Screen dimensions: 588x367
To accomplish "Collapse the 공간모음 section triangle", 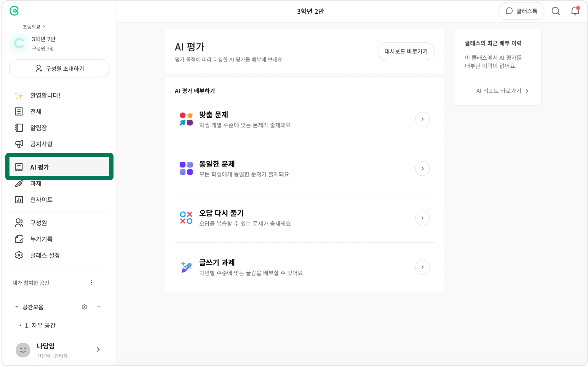I will 17,307.
